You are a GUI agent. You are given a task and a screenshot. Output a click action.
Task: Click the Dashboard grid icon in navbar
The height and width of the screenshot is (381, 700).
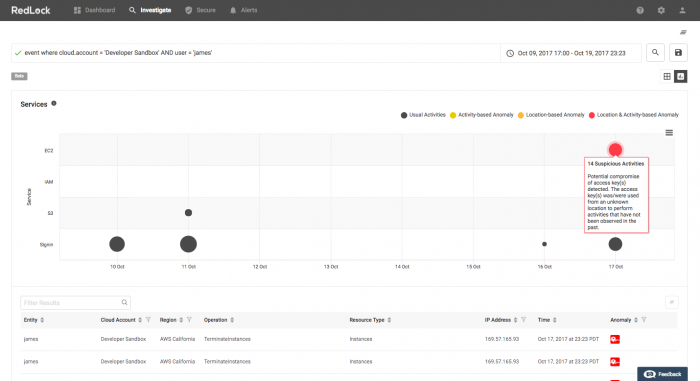click(77, 10)
